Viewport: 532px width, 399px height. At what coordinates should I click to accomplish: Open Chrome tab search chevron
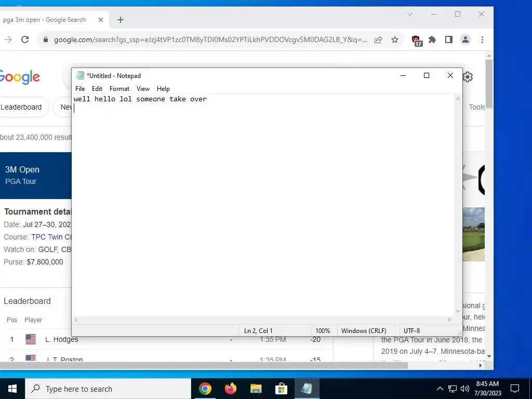pos(410,14)
